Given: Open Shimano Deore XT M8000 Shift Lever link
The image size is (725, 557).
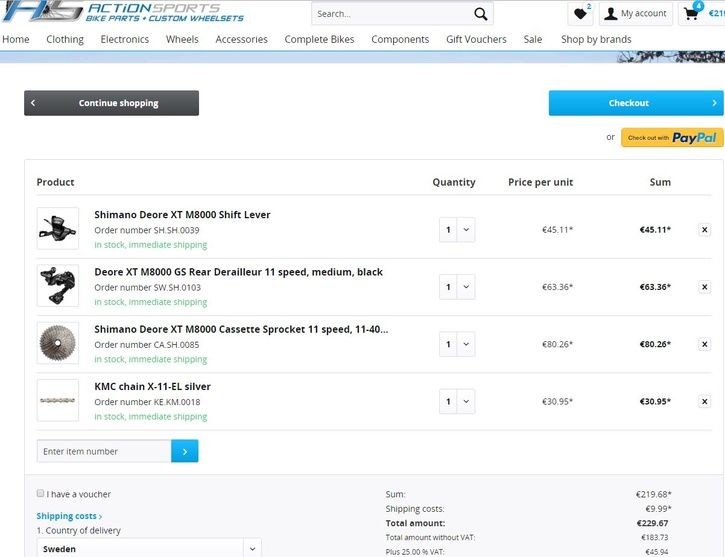Looking at the screenshot, I should pos(182,214).
